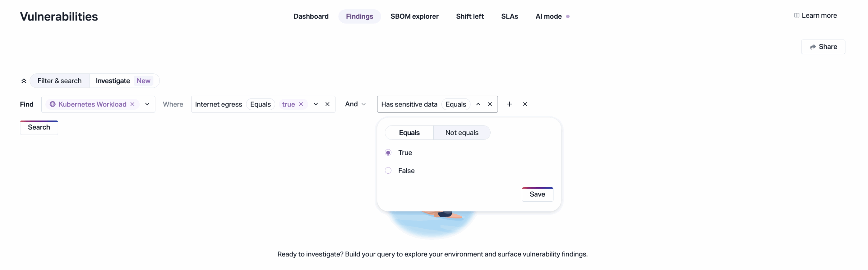
Task: Delete the Has sensitive data condition
Action: pos(490,104)
